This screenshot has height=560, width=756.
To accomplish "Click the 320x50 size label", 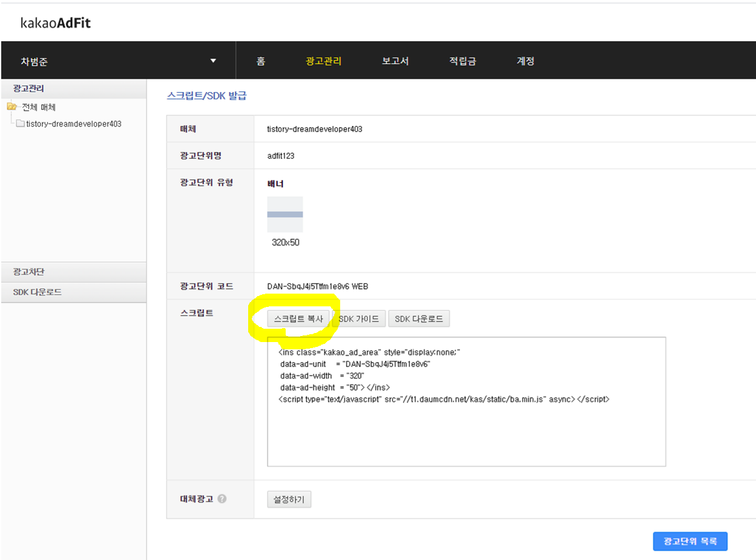I will [x=286, y=243].
